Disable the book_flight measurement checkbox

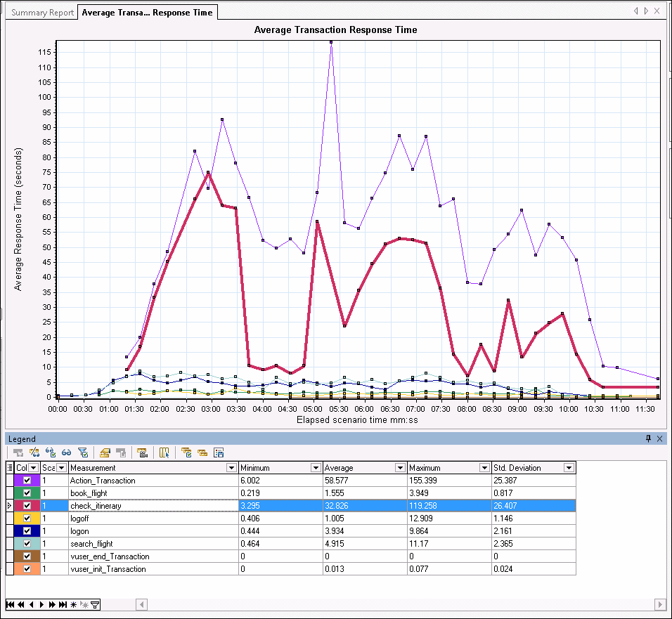click(28, 493)
